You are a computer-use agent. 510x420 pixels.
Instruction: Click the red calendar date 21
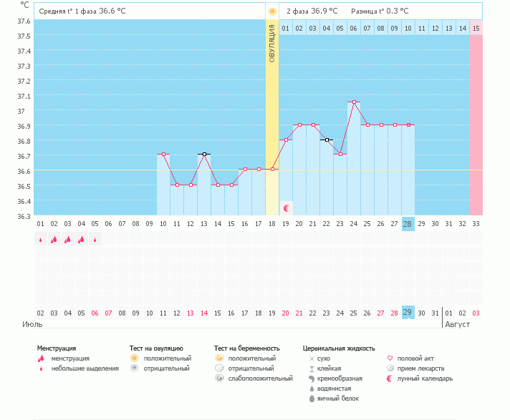299,313
